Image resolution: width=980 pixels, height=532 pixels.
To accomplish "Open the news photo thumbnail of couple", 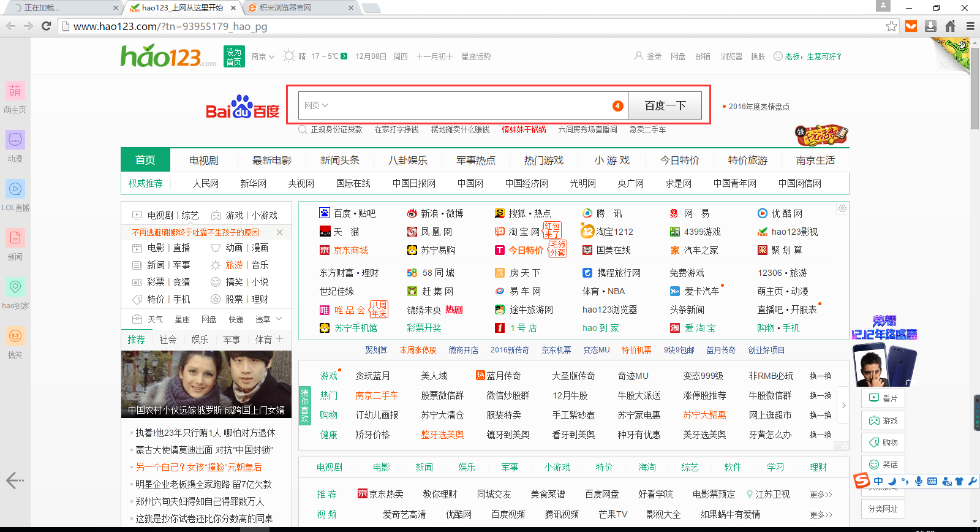I will [x=206, y=384].
